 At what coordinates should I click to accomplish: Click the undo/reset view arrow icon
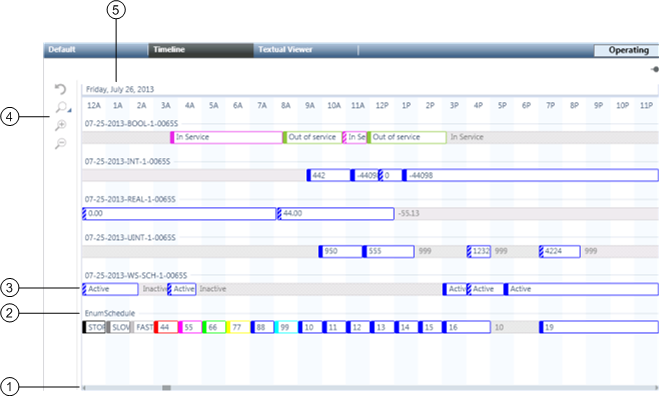(x=61, y=89)
